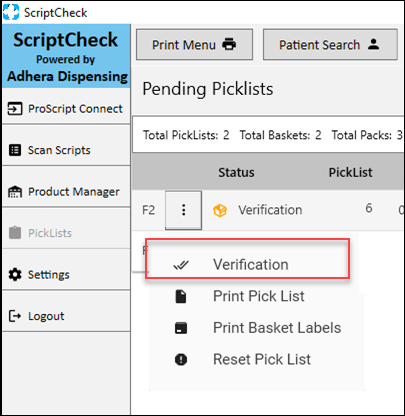
Task: Open the three-dot menu for row F2
Action: coord(183,210)
